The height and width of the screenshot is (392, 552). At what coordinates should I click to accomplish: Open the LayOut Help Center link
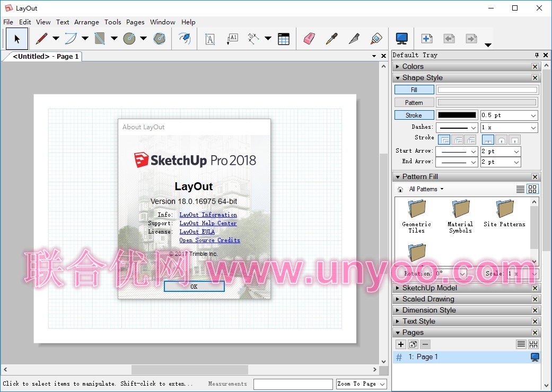(x=208, y=224)
